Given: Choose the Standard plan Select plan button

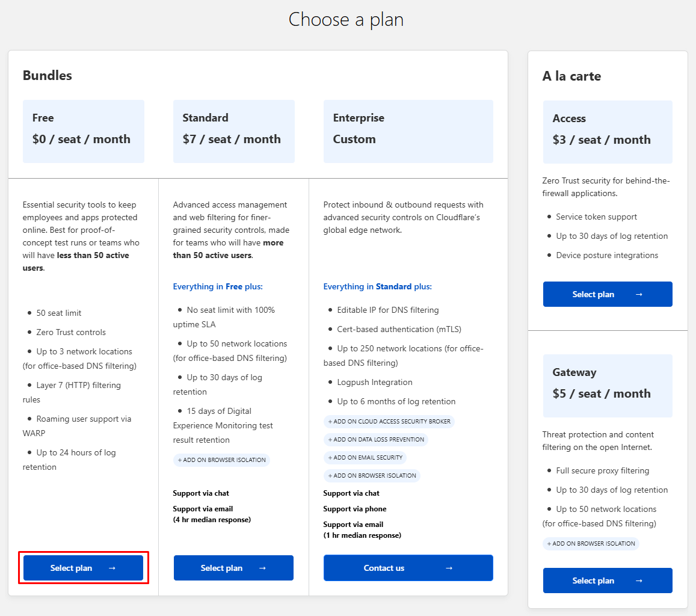Looking at the screenshot, I should pos(233,568).
